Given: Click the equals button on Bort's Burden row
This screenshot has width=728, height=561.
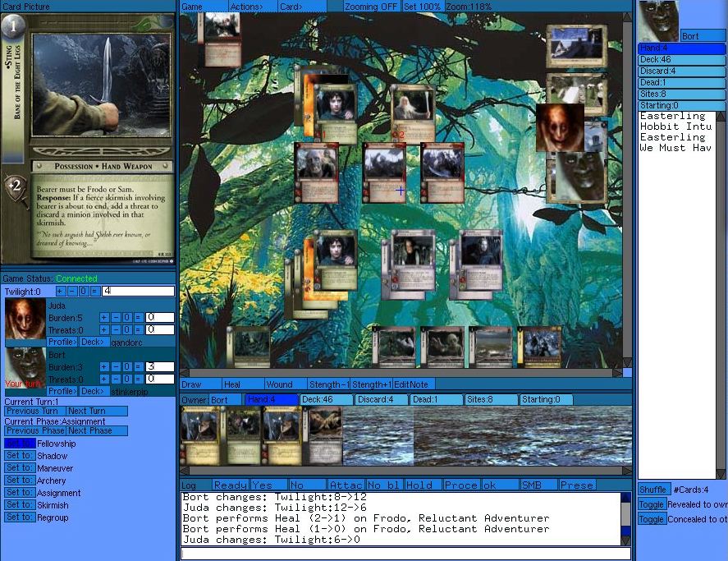Looking at the screenshot, I should 138,366.
